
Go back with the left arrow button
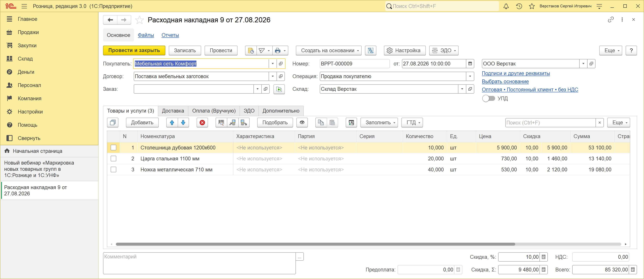(110, 20)
